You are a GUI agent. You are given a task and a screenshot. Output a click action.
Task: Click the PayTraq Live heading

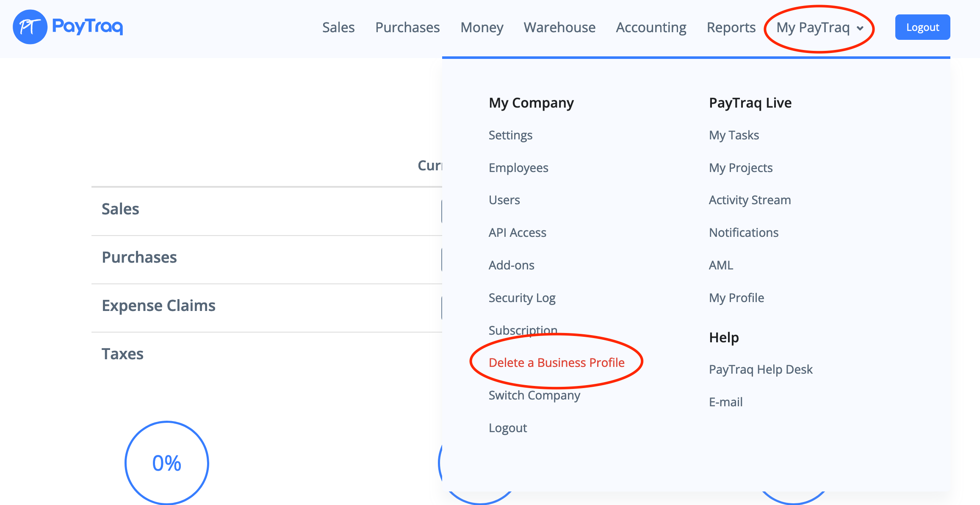pyautogui.click(x=750, y=103)
